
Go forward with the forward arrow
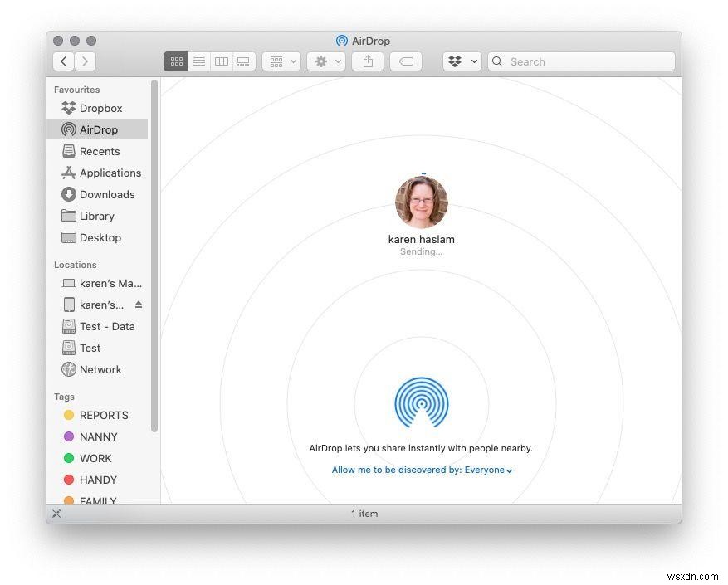[x=85, y=61]
